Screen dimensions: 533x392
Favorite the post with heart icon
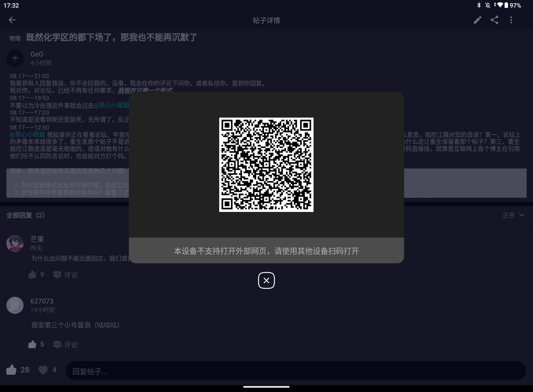[x=48, y=370]
